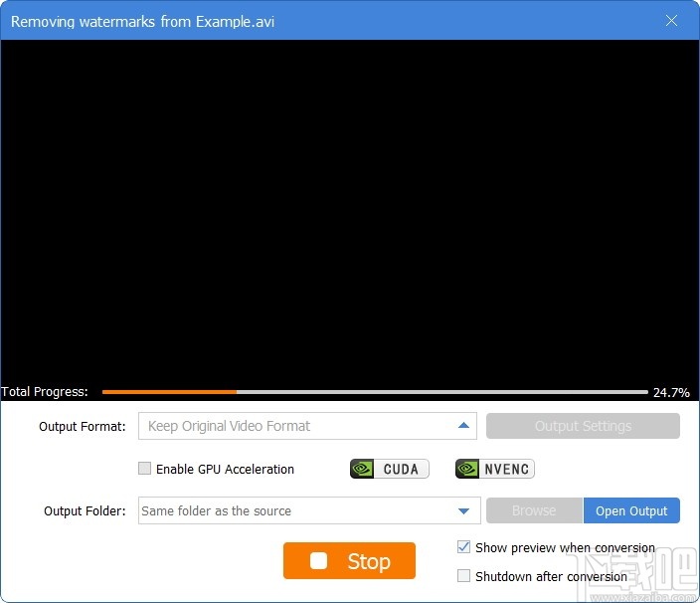Image resolution: width=700 pixels, height=603 pixels.
Task: Close the watermark removal dialog
Action: [671, 21]
